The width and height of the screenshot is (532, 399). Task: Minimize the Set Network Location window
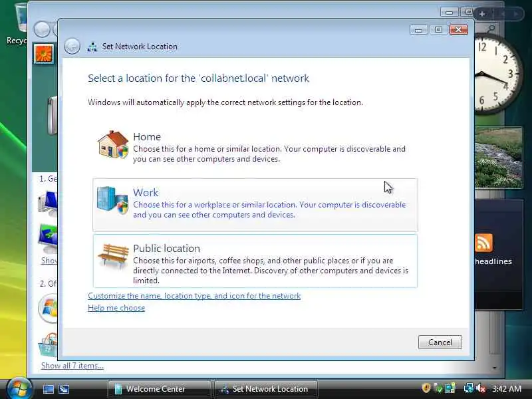[x=418, y=30]
